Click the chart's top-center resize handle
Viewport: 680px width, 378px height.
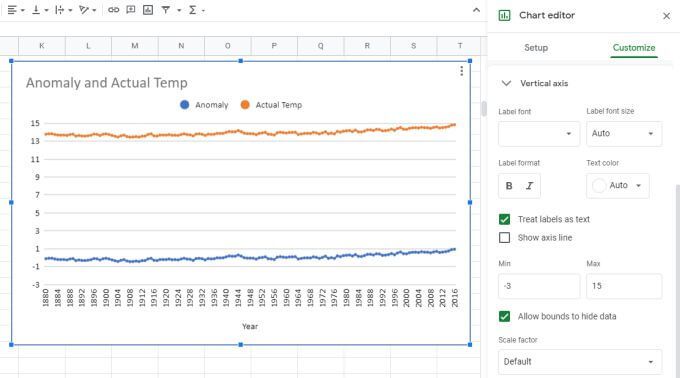[x=241, y=61]
